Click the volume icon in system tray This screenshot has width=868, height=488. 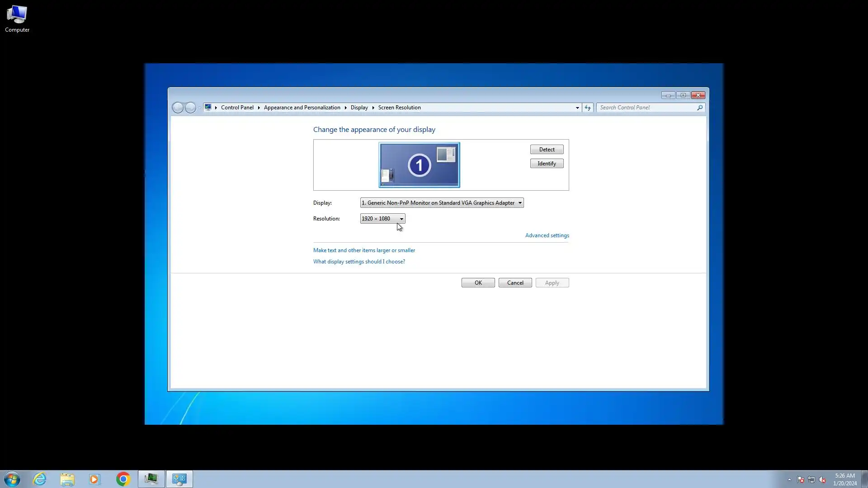822,480
